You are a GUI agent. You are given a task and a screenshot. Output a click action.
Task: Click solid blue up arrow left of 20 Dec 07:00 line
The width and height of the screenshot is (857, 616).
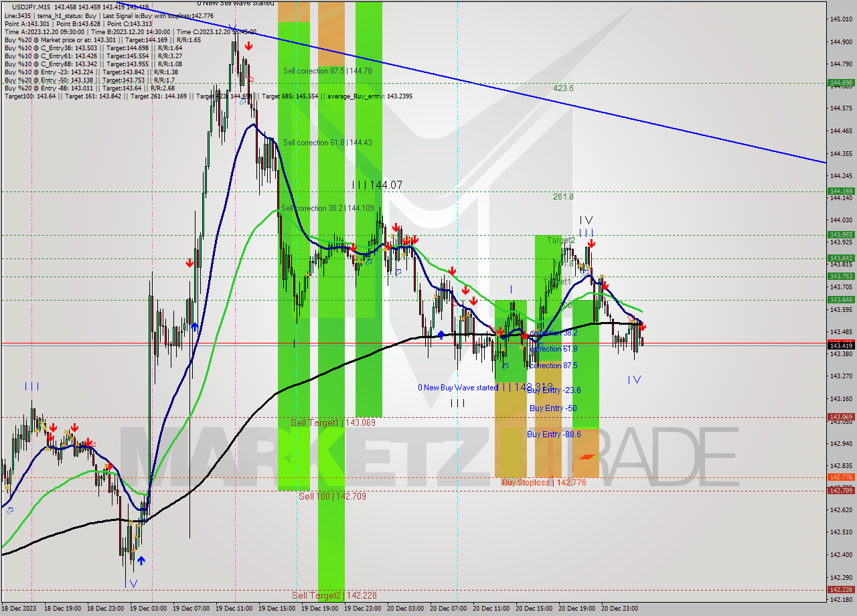click(441, 334)
